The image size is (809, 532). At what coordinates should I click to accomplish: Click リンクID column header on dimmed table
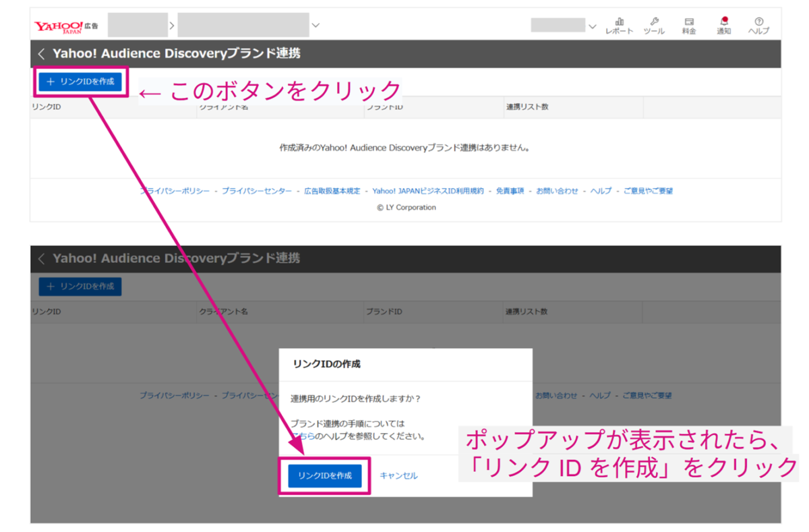click(47, 312)
